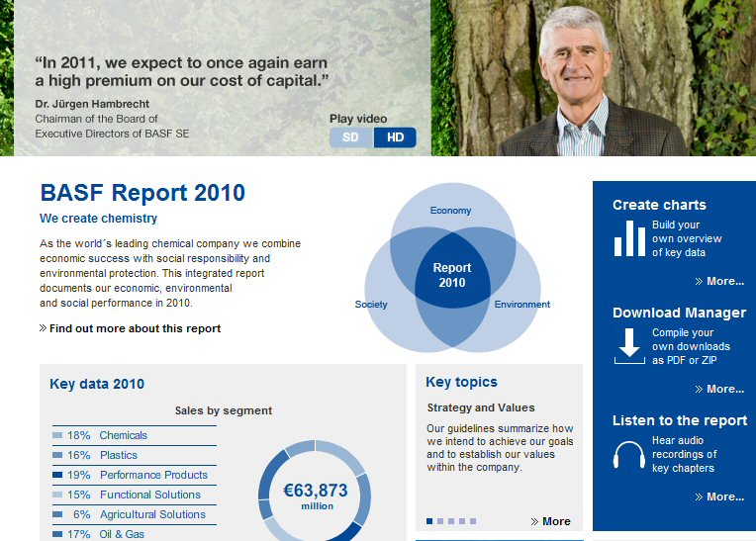Viewport: 756px width, 541px height.
Task: Click the headphones icon for audio recordings
Action: pos(629,455)
